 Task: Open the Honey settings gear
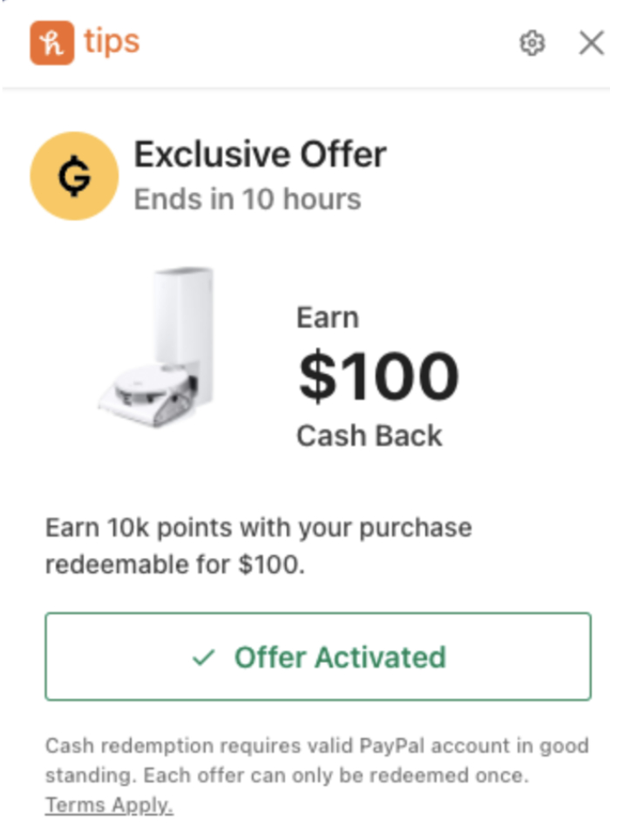click(x=532, y=43)
